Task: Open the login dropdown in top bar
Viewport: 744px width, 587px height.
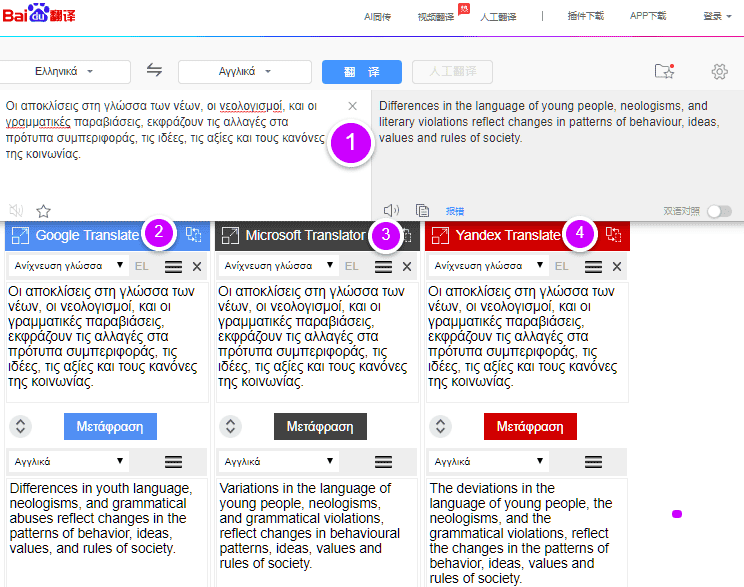Action: (717, 16)
